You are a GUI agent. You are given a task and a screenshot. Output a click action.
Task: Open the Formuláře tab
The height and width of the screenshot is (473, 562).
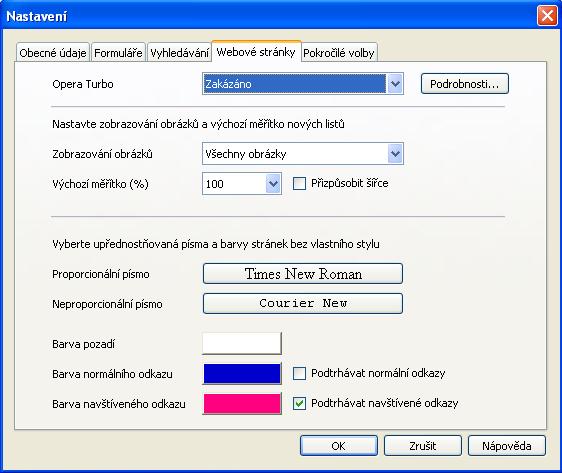[118, 53]
